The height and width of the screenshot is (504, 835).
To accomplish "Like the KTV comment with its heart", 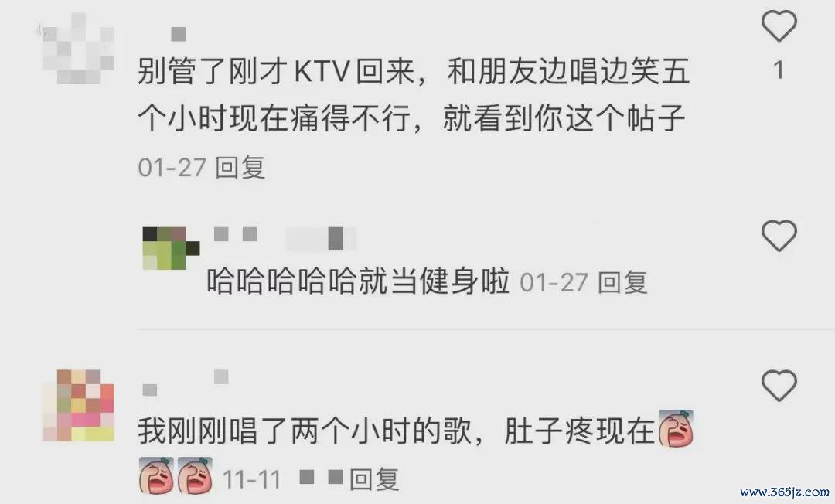I will tap(779, 26).
